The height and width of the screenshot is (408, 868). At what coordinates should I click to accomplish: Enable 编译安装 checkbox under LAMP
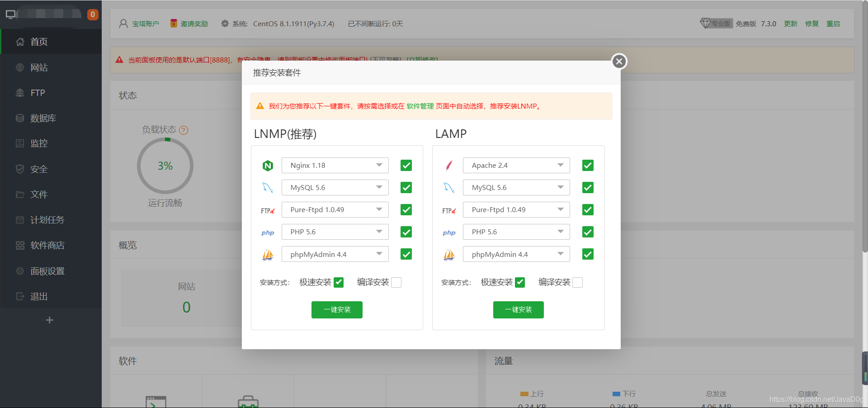tap(577, 283)
